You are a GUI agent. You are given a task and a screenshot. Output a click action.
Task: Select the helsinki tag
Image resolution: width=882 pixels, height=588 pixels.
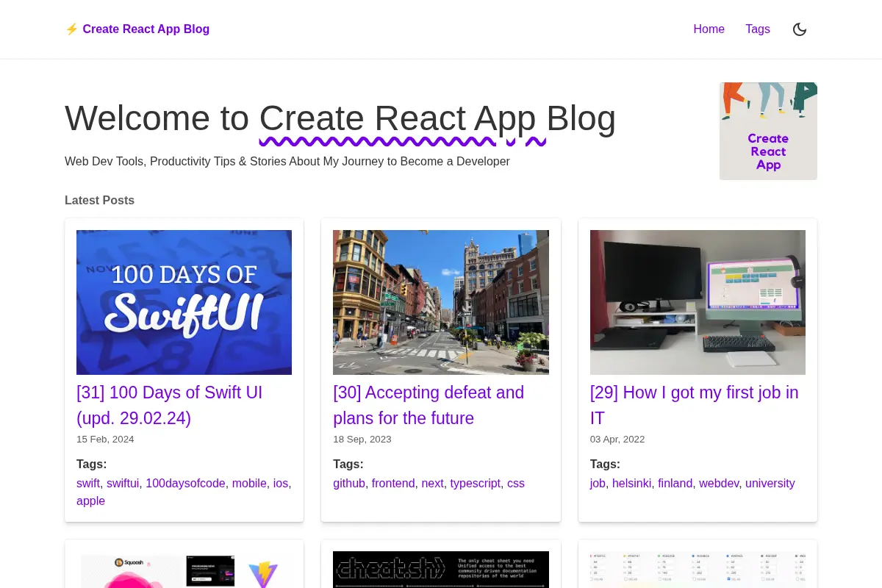(632, 484)
